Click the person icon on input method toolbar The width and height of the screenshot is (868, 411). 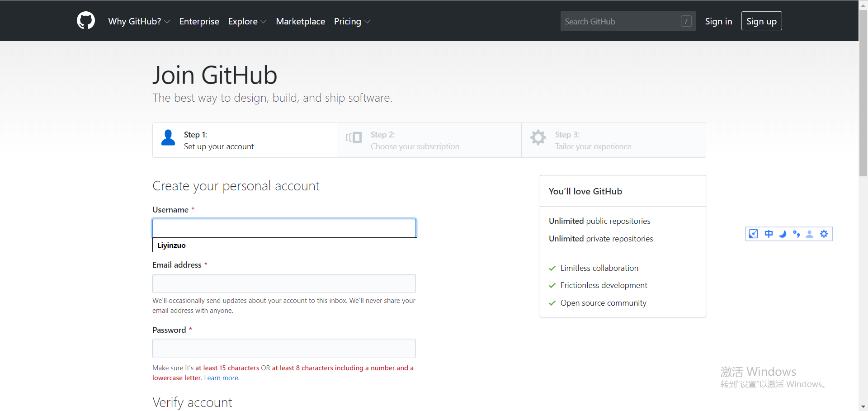coord(810,234)
